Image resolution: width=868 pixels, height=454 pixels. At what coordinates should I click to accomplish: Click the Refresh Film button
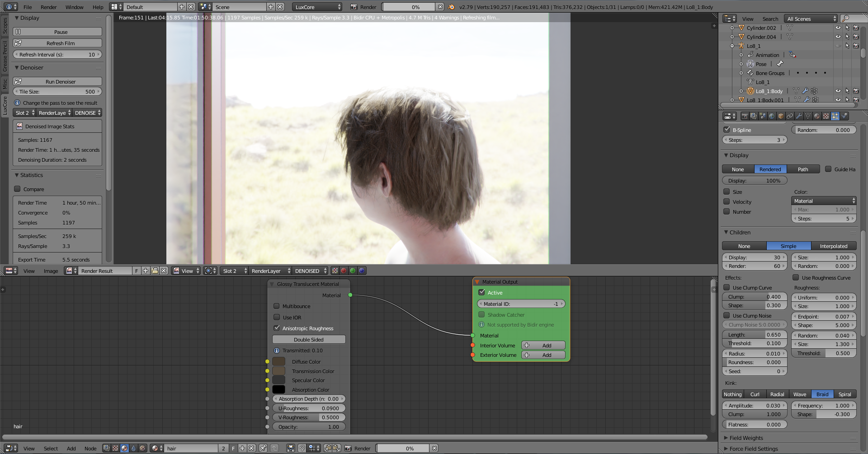pyautogui.click(x=57, y=43)
